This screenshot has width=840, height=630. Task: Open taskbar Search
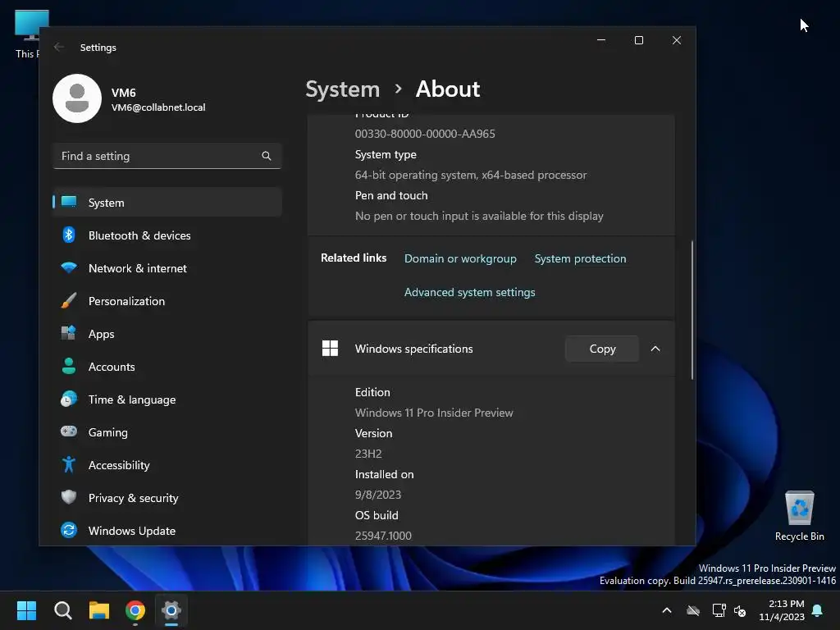62,610
